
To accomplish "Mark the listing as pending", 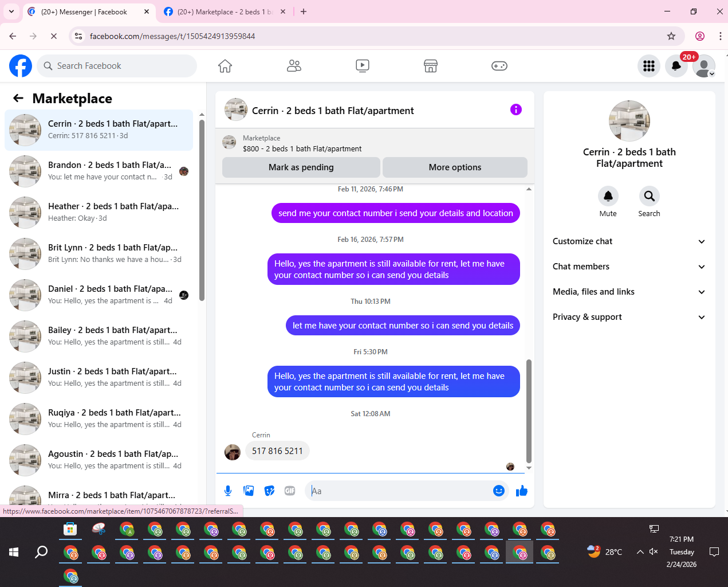I will click(x=301, y=167).
